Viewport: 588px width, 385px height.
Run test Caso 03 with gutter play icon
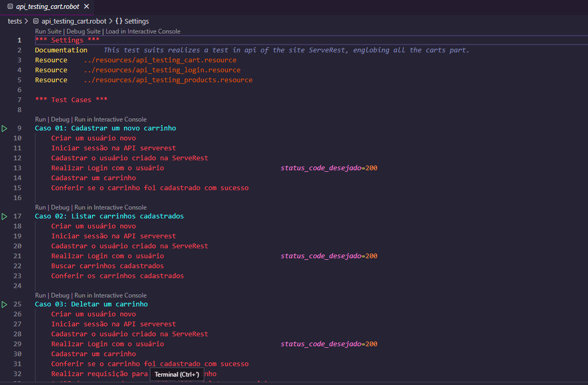[x=4, y=304]
